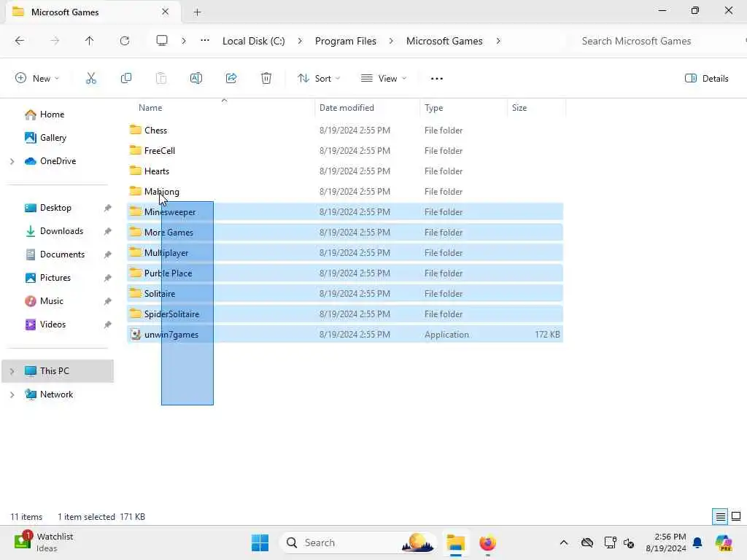The height and width of the screenshot is (560, 747).
Task: Open Videos quick access folder
Action: 53,324
